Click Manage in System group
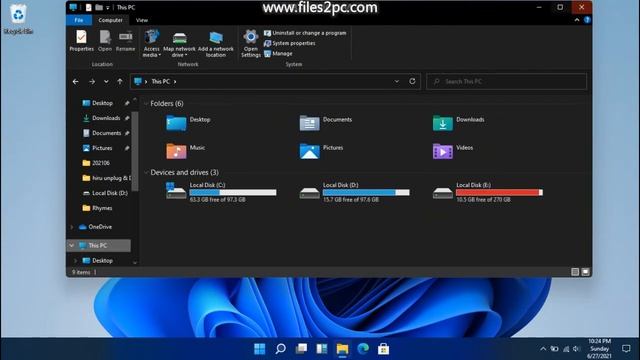This screenshot has height=360, width=640. pyautogui.click(x=278, y=53)
